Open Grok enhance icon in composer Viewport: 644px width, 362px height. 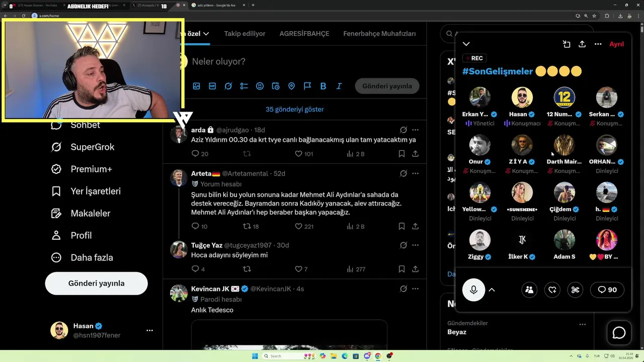[228, 86]
